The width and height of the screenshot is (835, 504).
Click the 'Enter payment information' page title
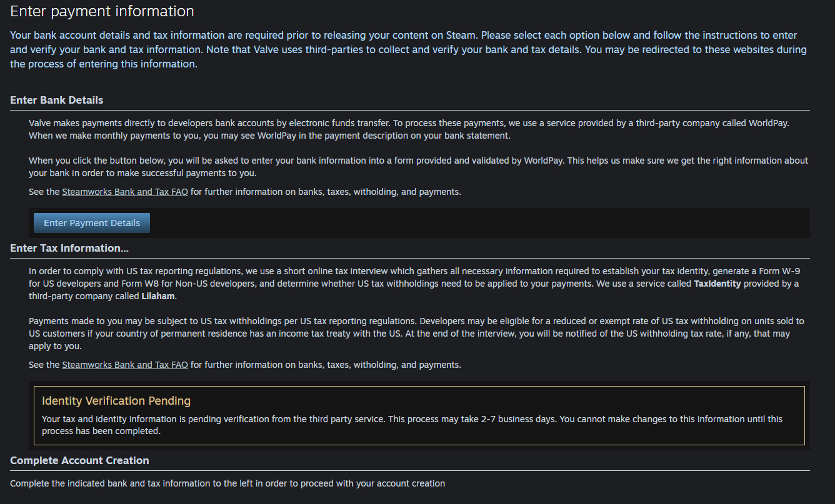coord(102,11)
